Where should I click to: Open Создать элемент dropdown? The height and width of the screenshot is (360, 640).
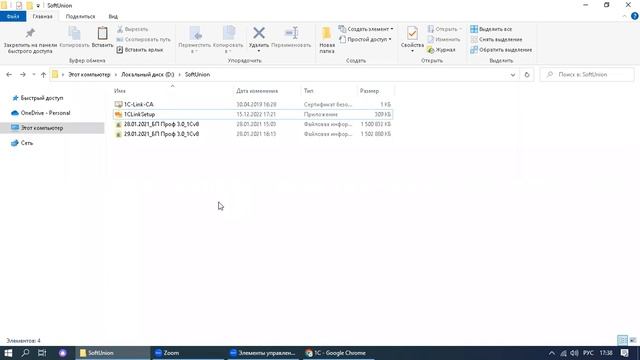coord(366,29)
